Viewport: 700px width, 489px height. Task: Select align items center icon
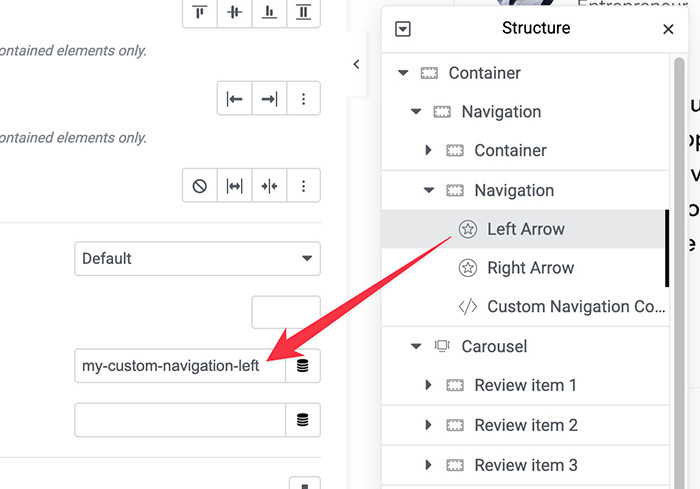(234, 12)
